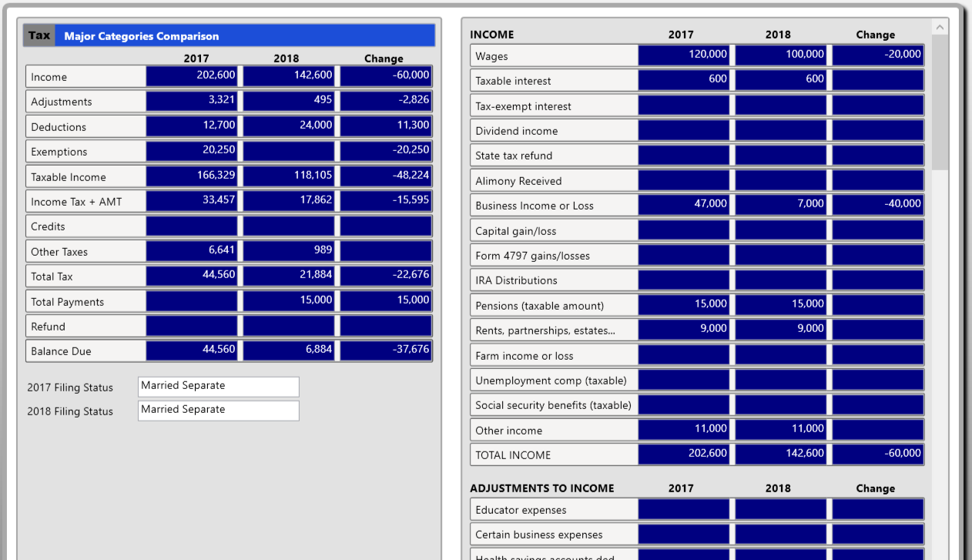Click the State tax refund row label
This screenshot has width=972, height=560.
coord(514,156)
